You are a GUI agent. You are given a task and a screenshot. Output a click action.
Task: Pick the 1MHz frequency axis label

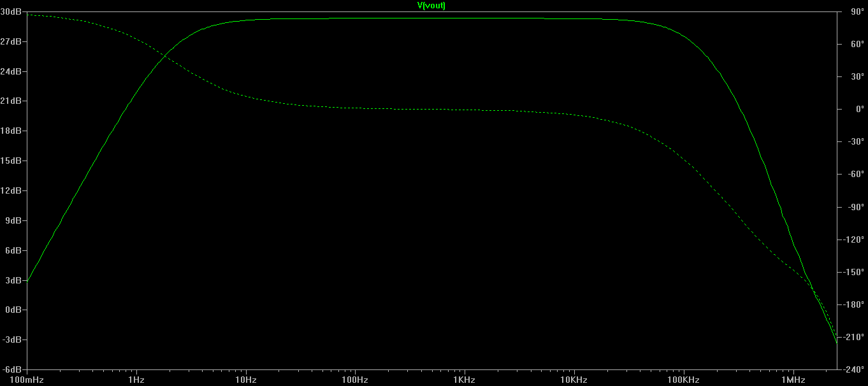(x=793, y=380)
